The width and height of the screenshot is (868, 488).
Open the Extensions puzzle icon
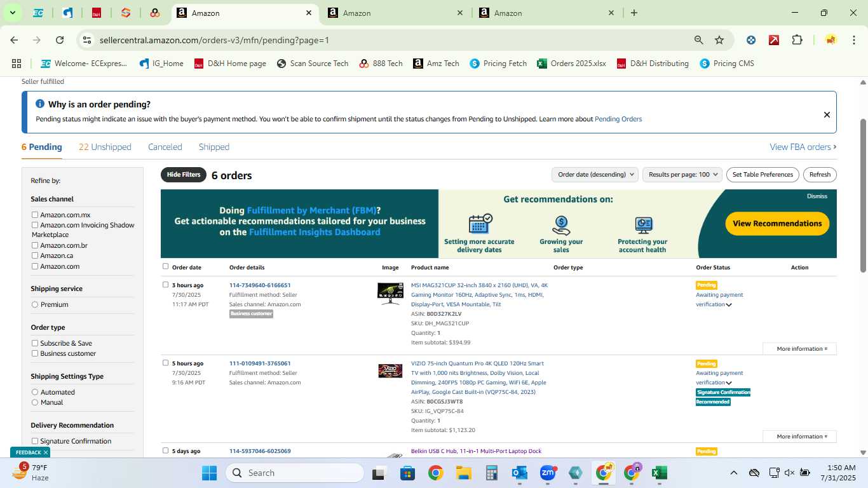pyautogui.click(x=797, y=40)
